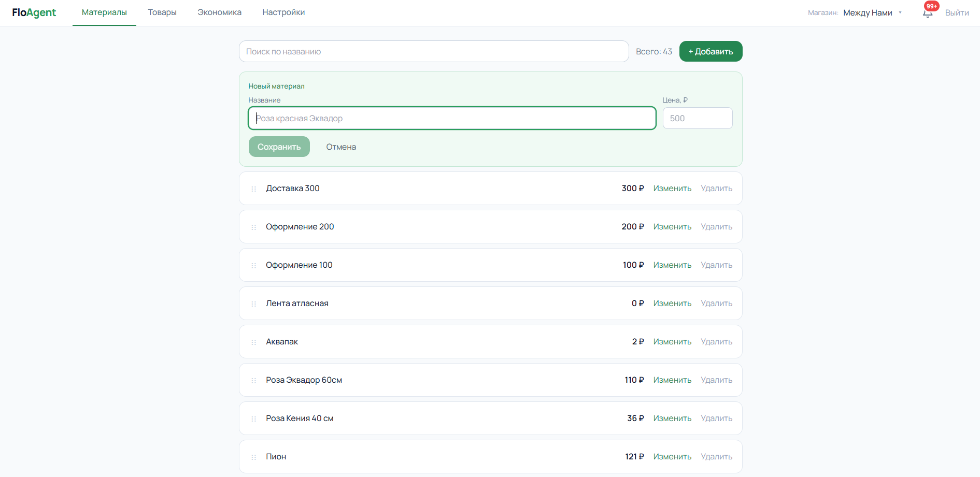Screen dimensions: 980x477
Task: Click the drag handle for Пион
Action: [254, 457]
